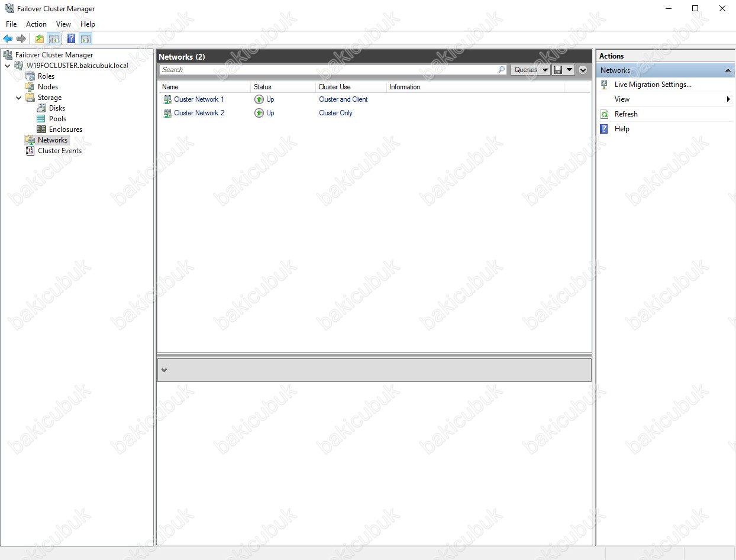736x560 pixels.
Task: Click the Save Query floppy disk icon
Action: 557,70
